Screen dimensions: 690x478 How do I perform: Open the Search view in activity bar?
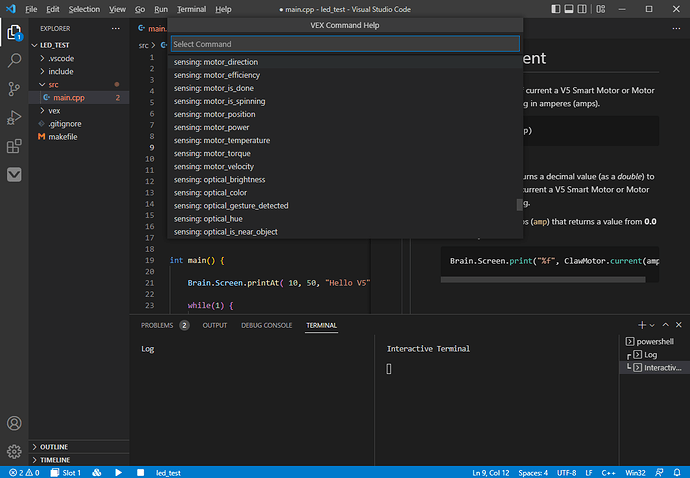coord(15,61)
